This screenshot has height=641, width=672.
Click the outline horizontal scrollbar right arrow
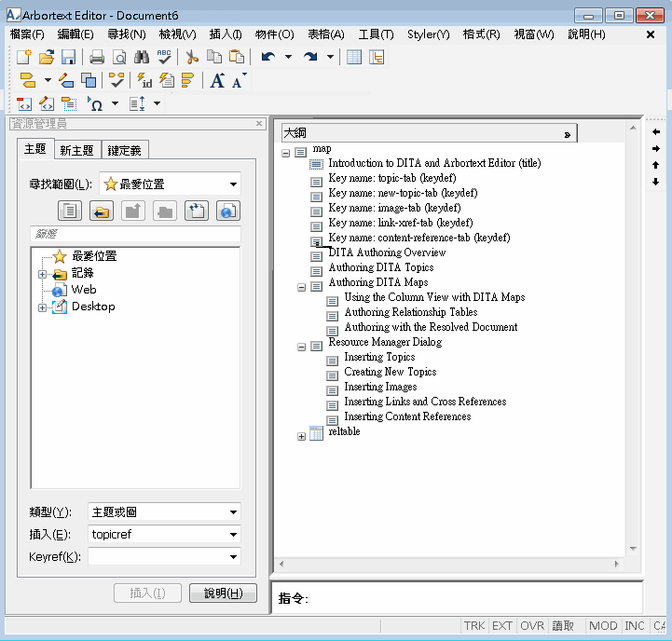(x=617, y=564)
